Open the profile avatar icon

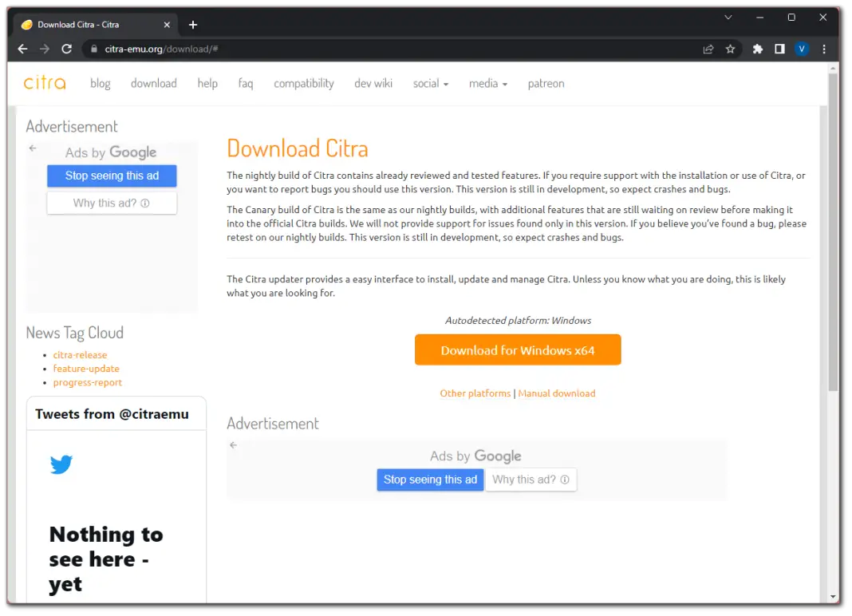(802, 49)
